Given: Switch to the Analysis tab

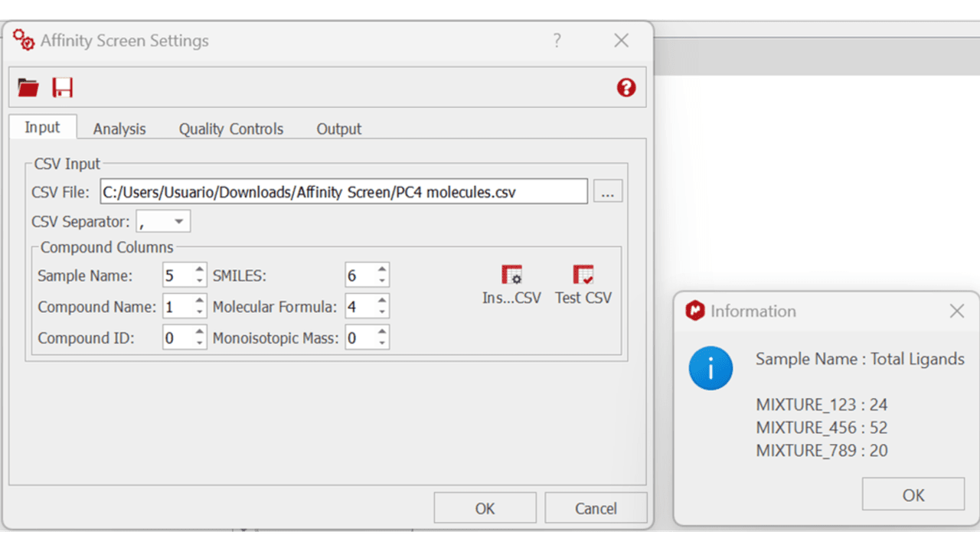Looking at the screenshot, I should [119, 129].
